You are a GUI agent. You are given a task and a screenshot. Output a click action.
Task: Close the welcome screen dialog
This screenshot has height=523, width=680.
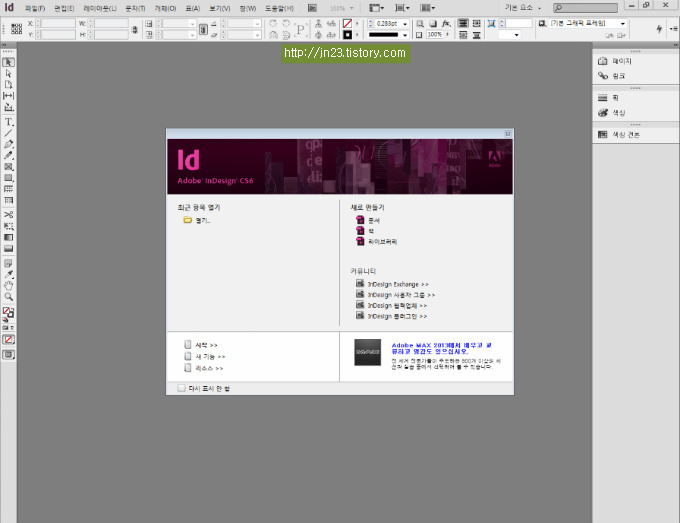click(508, 134)
